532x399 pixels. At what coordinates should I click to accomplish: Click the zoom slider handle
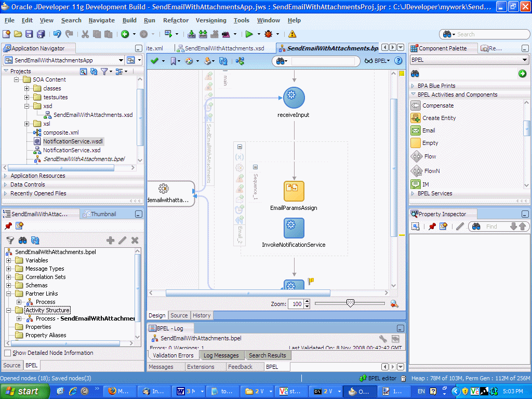coord(350,303)
